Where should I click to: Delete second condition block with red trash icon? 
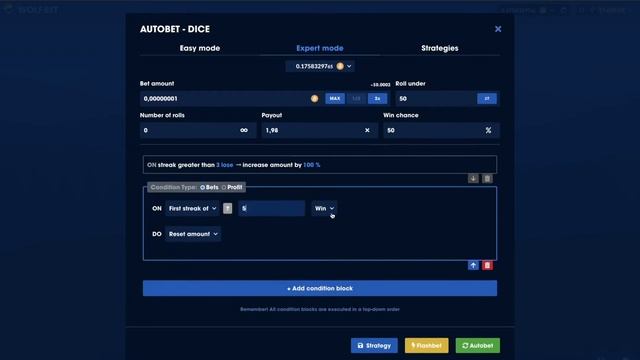coord(487,266)
